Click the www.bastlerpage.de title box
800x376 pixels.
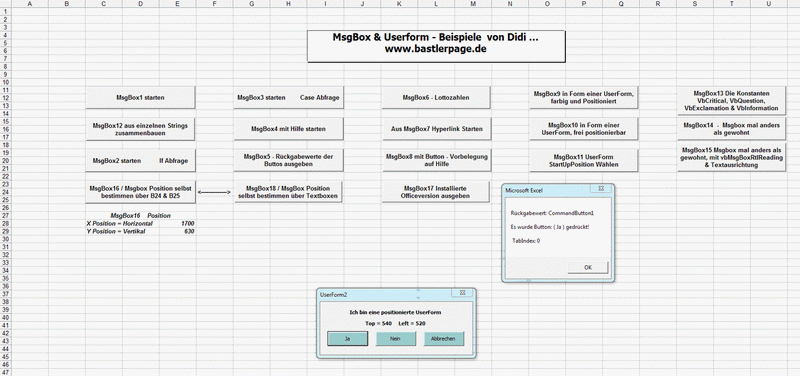(x=436, y=46)
